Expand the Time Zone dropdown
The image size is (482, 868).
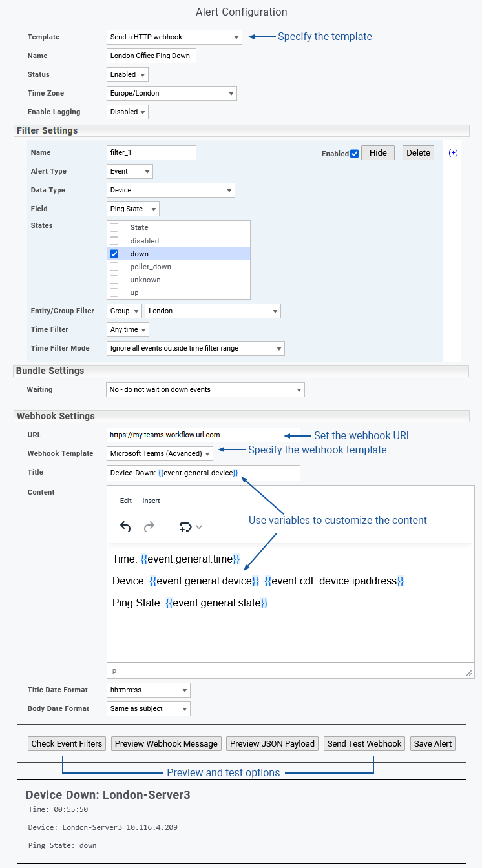click(171, 94)
